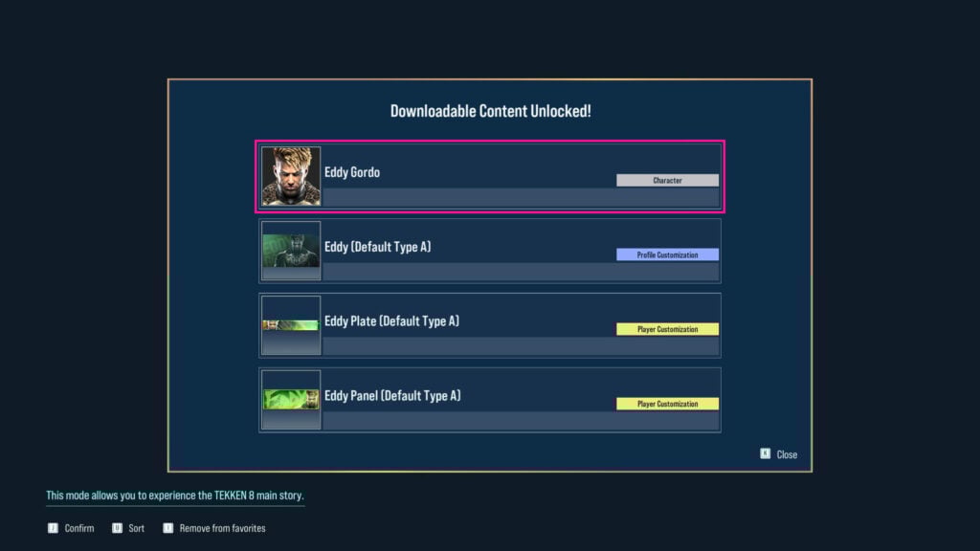Click Eddy Plate's Player Customization tag
Viewport: 980px width, 551px height.
[x=667, y=329]
